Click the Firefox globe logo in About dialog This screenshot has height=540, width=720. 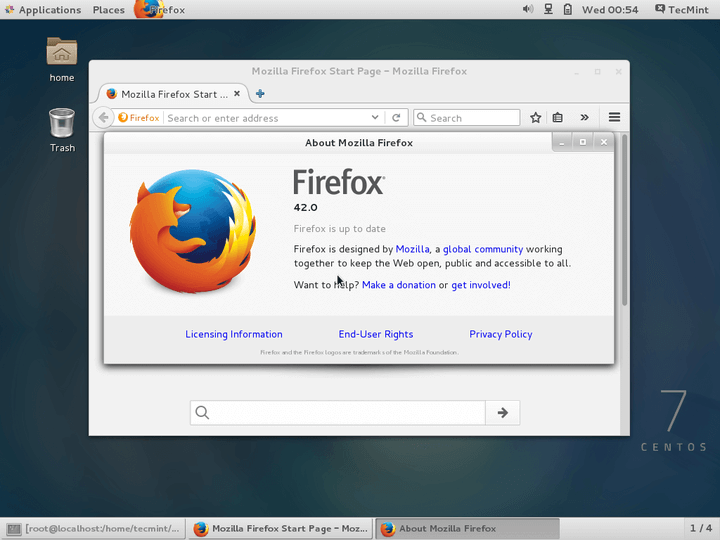[x=193, y=231]
